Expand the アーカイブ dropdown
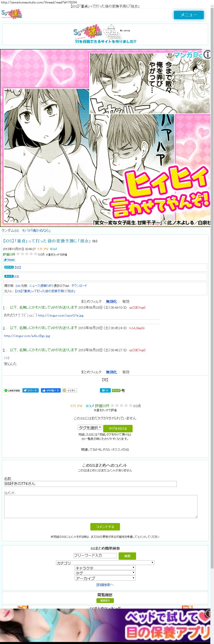The image size is (214, 644). click(x=105, y=578)
